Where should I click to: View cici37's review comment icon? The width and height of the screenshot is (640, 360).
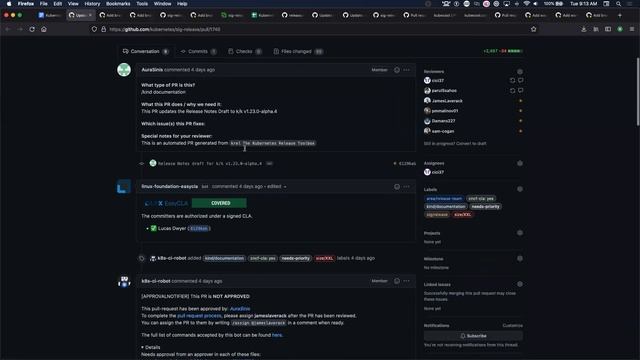click(520, 80)
